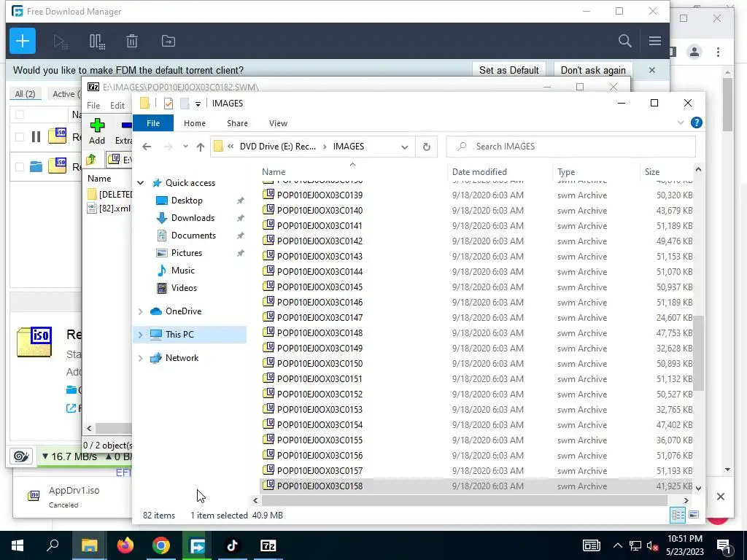747x560 pixels.
Task: Select [82].xml in 7-Zip list
Action: coord(109,208)
